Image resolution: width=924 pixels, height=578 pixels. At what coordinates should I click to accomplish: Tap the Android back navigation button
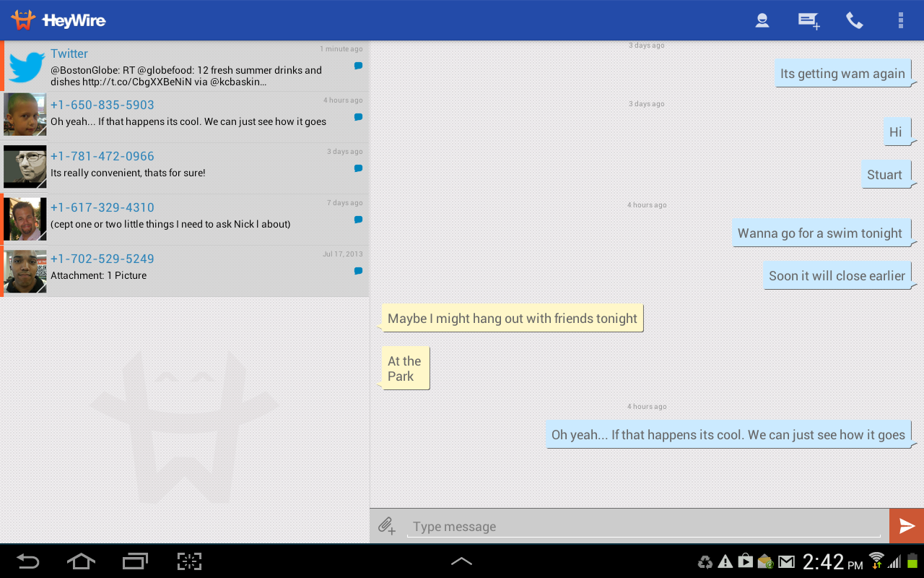28,561
